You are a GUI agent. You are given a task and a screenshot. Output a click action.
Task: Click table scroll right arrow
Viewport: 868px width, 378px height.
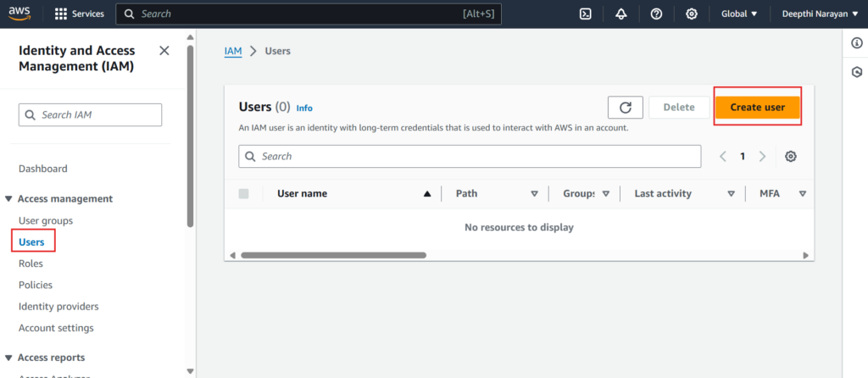click(x=806, y=255)
